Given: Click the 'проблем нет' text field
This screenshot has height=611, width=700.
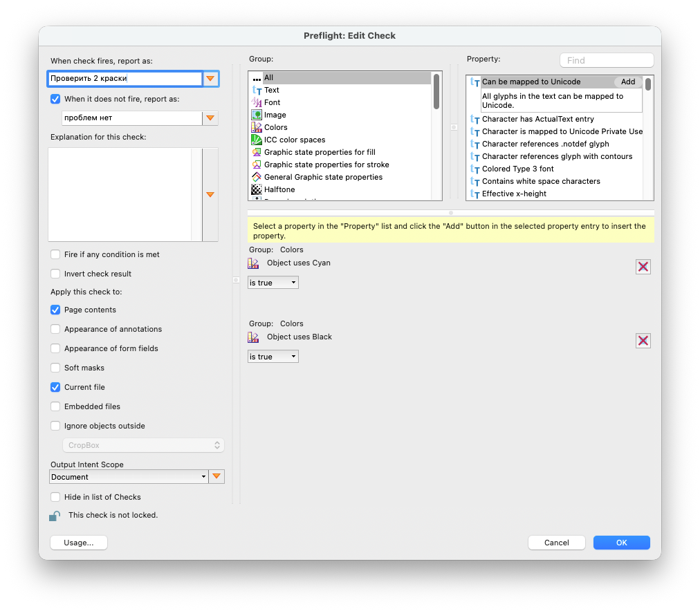Looking at the screenshot, I should pyautogui.click(x=131, y=118).
